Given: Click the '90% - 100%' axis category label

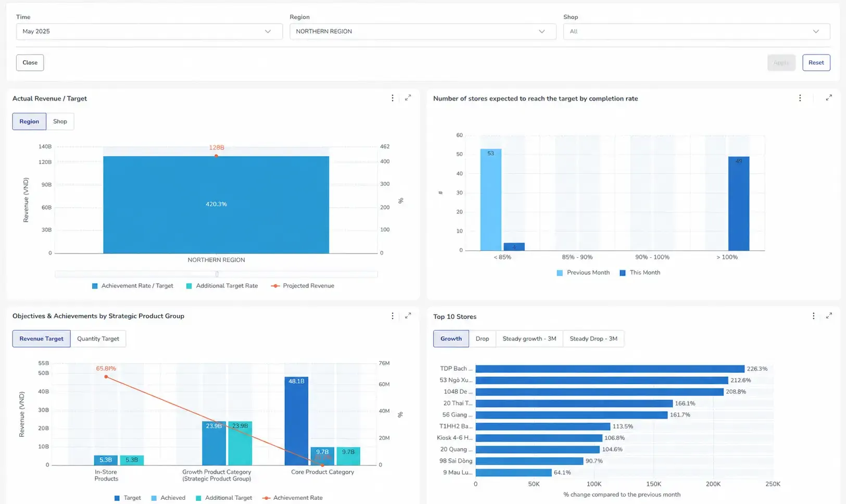Looking at the screenshot, I should [x=652, y=257].
